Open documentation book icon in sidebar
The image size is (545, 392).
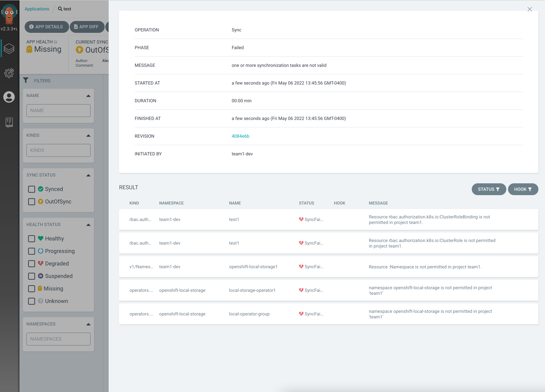tap(9, 122)
